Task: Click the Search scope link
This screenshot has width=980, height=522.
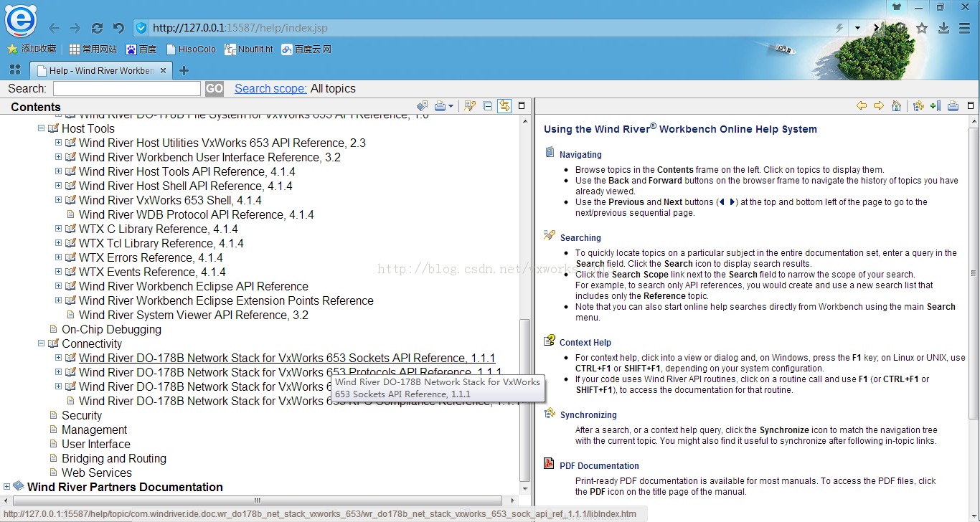Action: 270,89
